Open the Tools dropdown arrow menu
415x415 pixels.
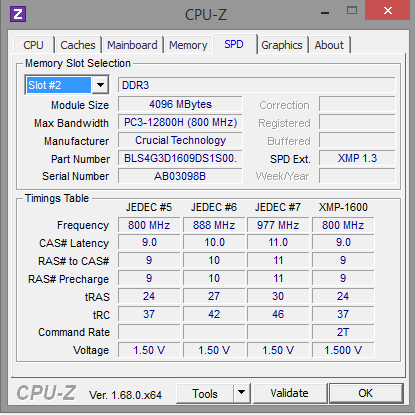tap(242, 393)
